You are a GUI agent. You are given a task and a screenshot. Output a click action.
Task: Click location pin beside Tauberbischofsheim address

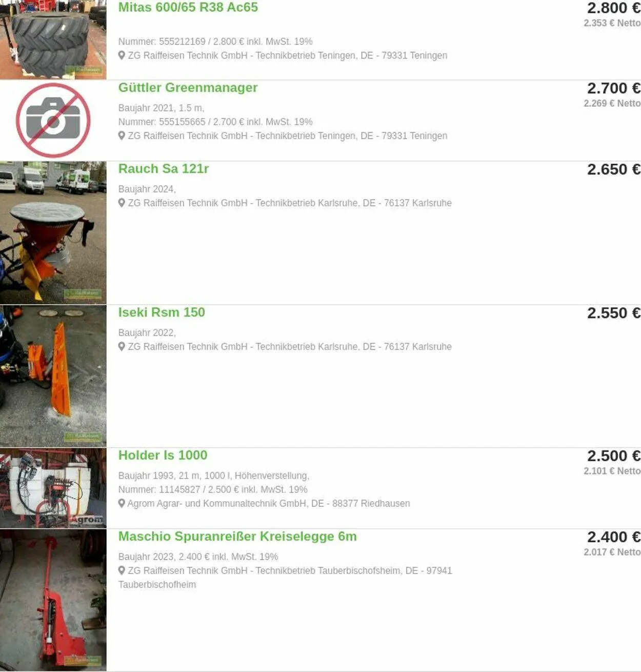[122, 570]
